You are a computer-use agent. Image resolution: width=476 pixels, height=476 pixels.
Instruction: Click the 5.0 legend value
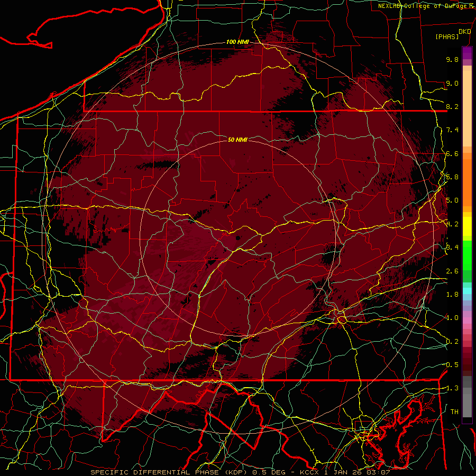coord(452,200)
